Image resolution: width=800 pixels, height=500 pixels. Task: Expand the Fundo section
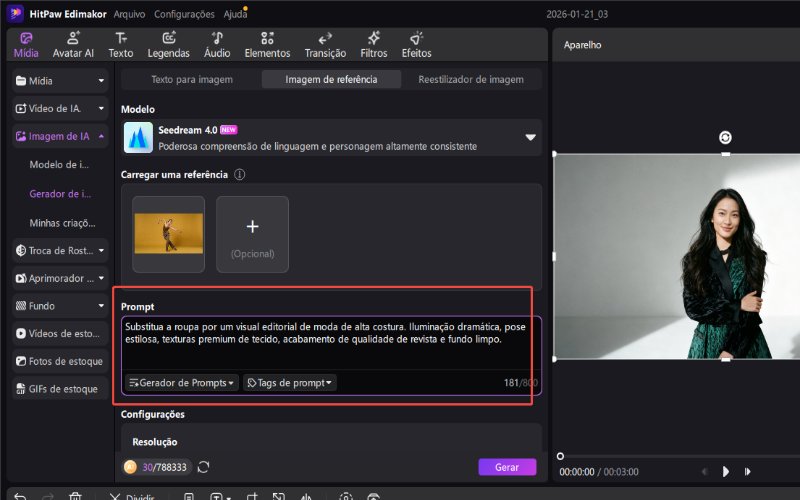(x=60, y=306)
